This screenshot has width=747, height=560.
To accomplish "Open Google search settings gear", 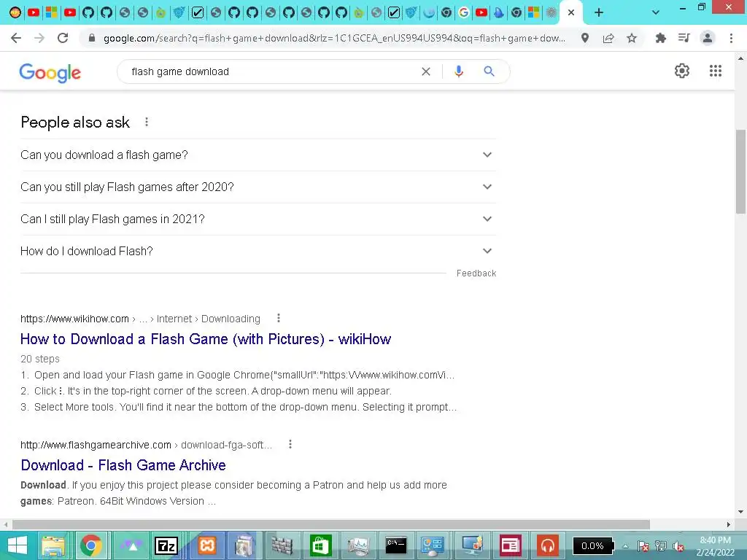I will (x=682, y=71).
